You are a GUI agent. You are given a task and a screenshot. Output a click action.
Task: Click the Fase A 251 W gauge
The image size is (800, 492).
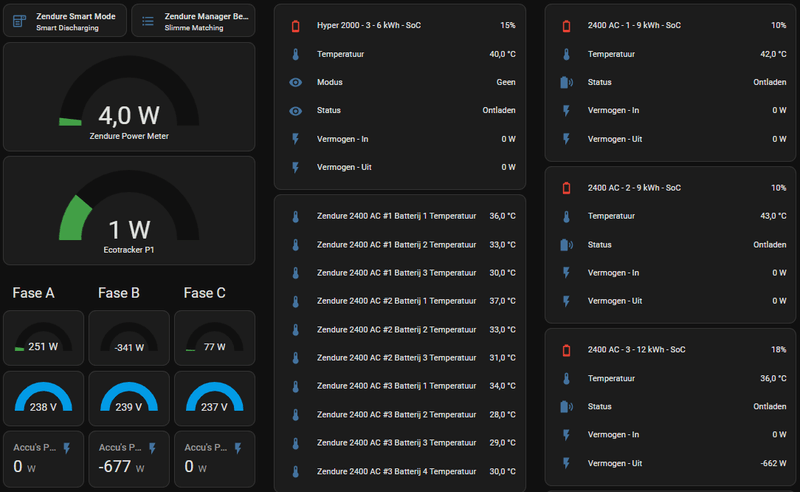point(44,337)
